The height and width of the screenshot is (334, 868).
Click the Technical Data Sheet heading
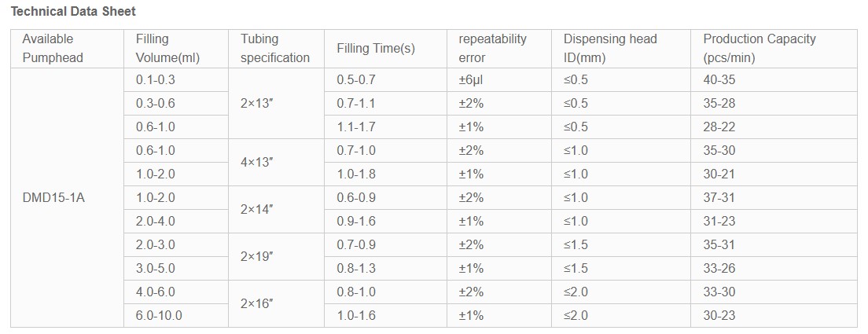point(72,11)
